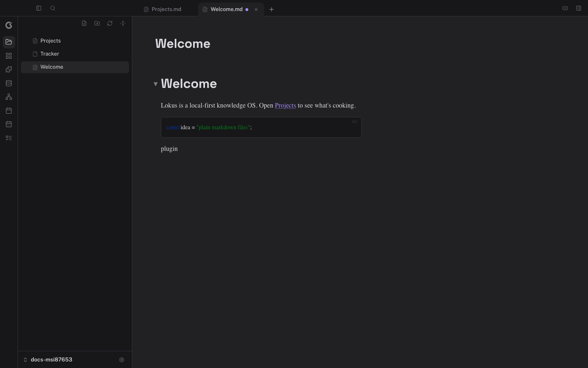Open workspace settings gear
Image resolution: width=588 pixels, height=368 pixels.
pyautogui.click(x=122, y=360)
